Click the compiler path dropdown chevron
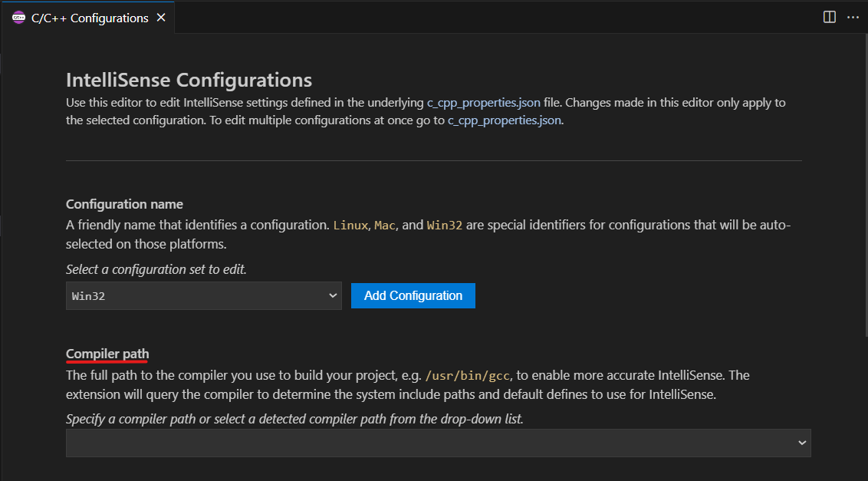The height and width of the screenshot is (481, 868). [802, 443]
